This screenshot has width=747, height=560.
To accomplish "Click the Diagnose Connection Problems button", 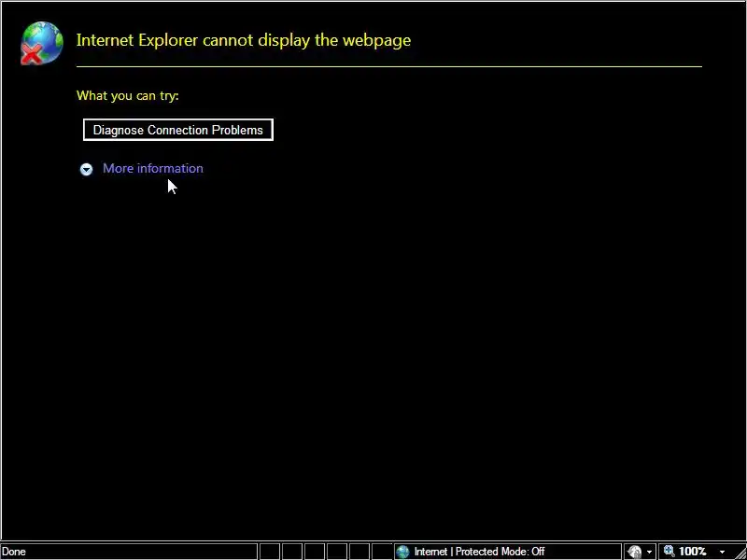I will pos(178,130).
